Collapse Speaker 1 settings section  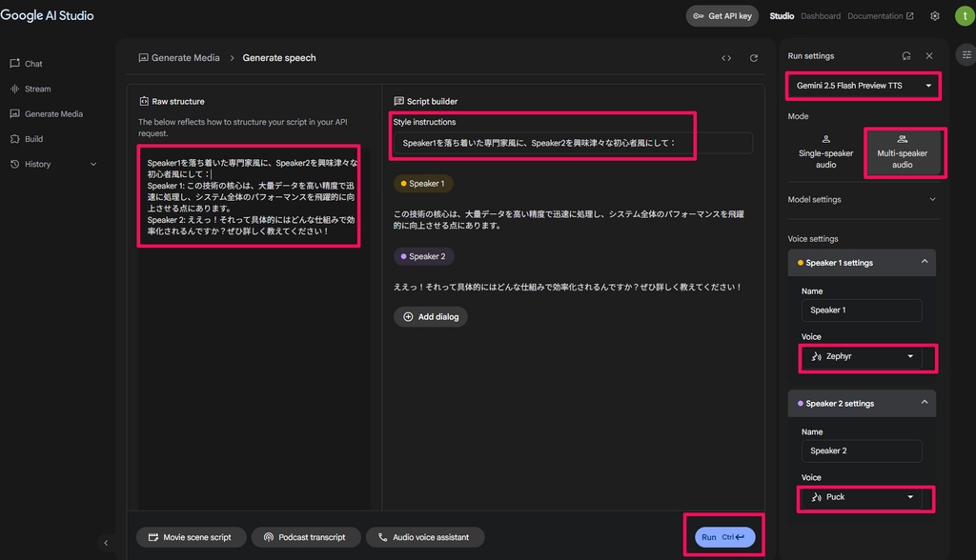(924, 263)
